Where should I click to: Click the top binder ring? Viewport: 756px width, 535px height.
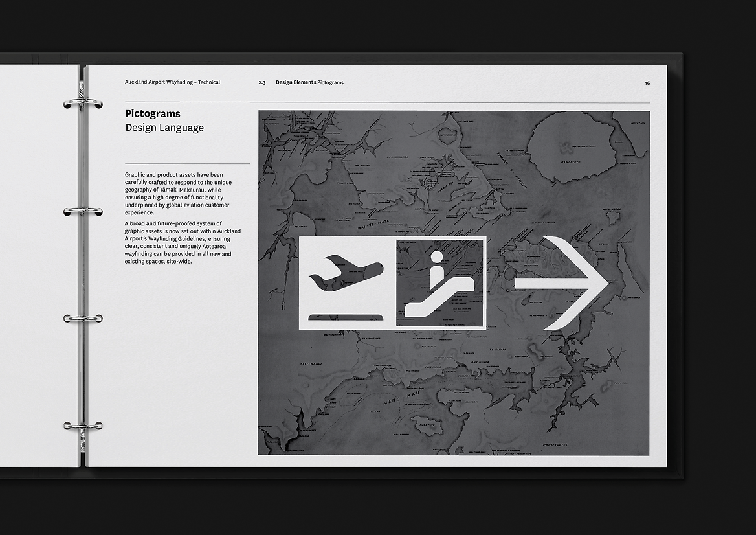(83, 104)
